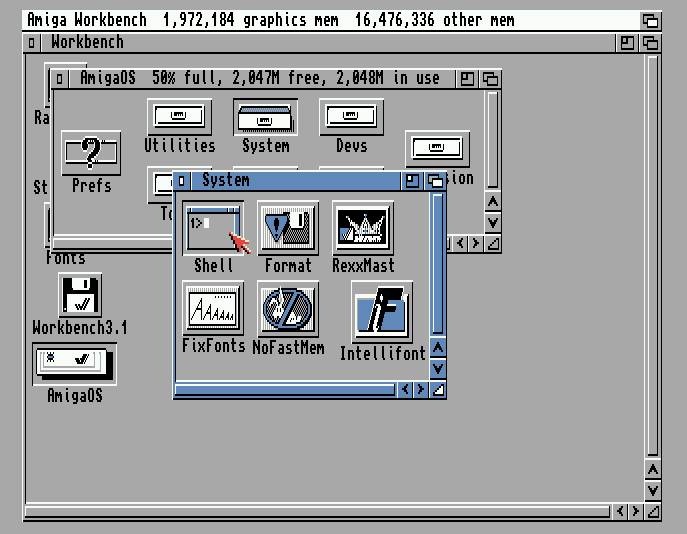Open the Shell icon in System window
687x534 pixels.
click(213, 229)
